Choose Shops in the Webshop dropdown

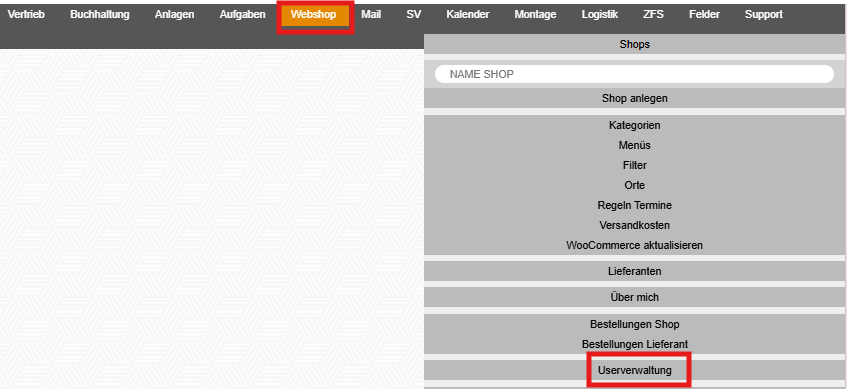tap(635, 44)
